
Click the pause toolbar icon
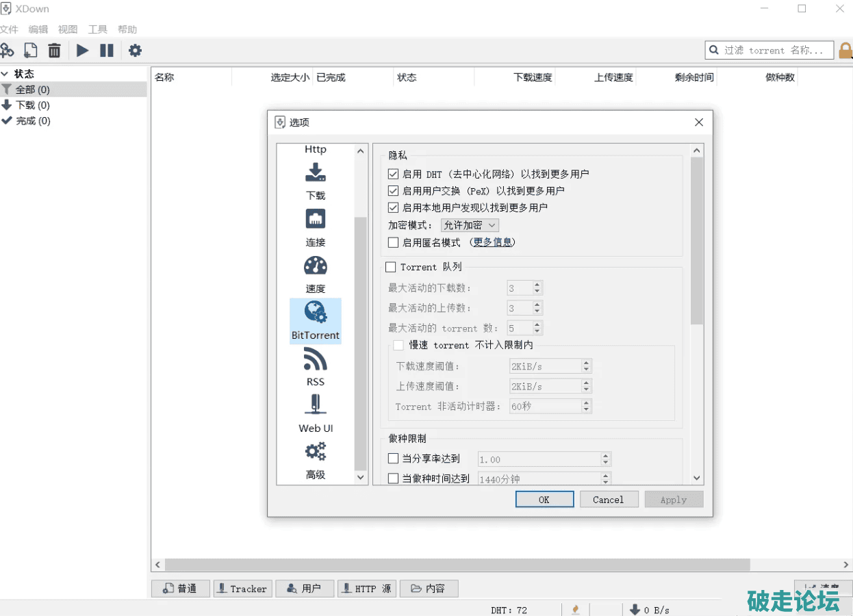(x=107, y=51)
